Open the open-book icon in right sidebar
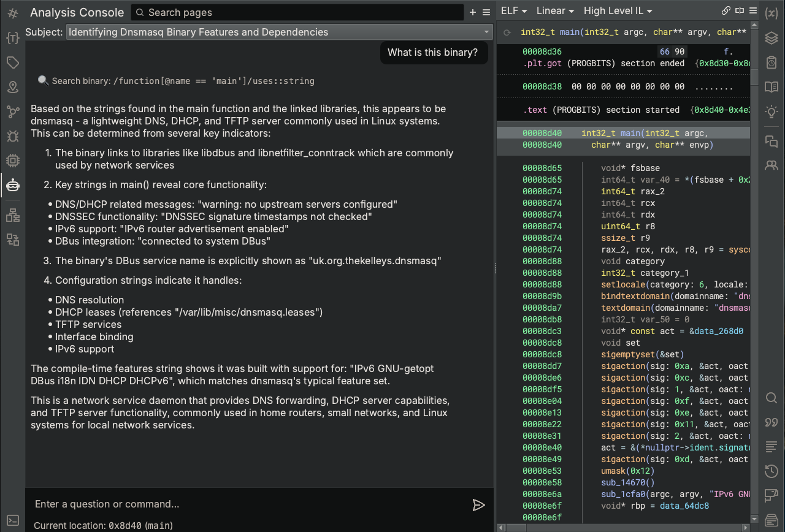This screenshot has width=785, height=532. [x=772, y=87]
